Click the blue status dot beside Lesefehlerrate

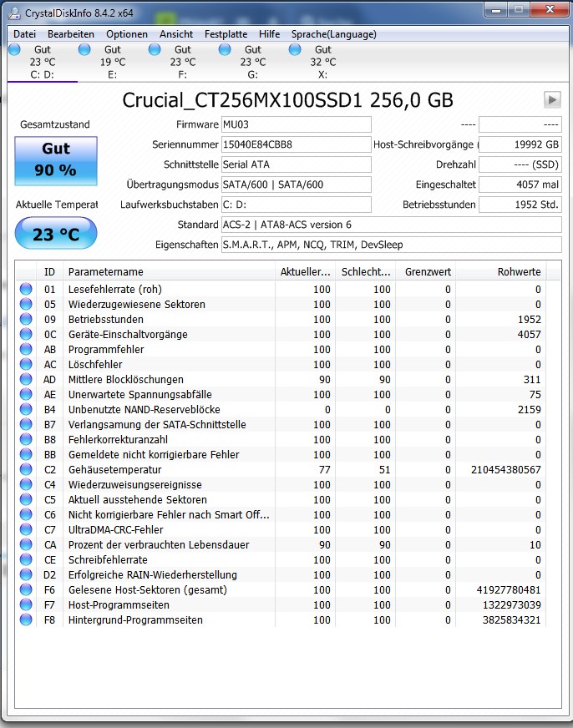26,289
